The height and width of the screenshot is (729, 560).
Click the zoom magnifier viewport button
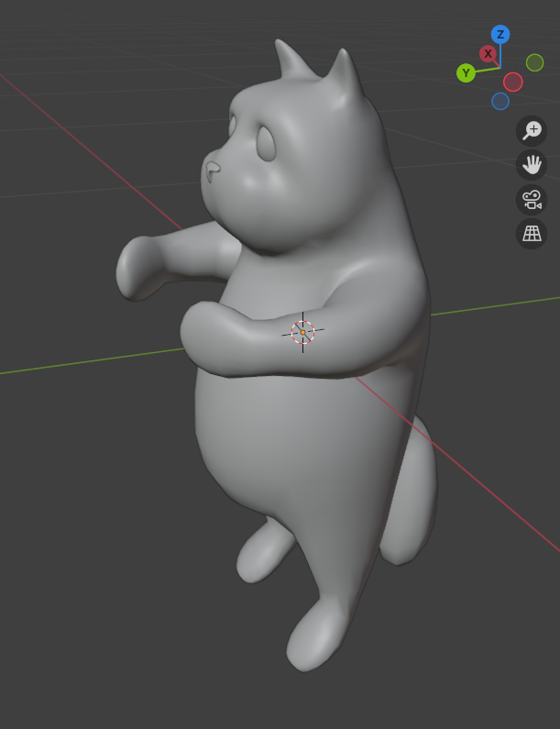coord(532,131)
